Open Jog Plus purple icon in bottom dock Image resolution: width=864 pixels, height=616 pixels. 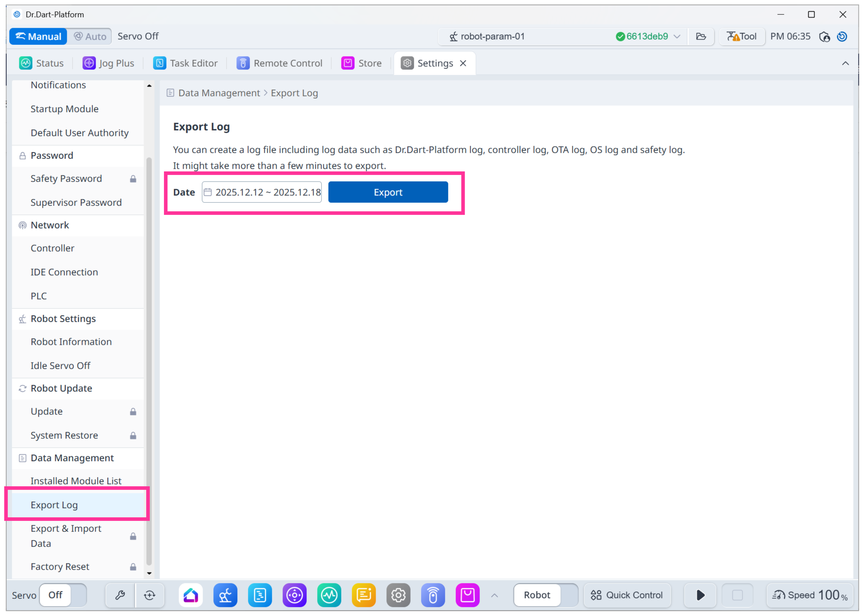[294, 595]
